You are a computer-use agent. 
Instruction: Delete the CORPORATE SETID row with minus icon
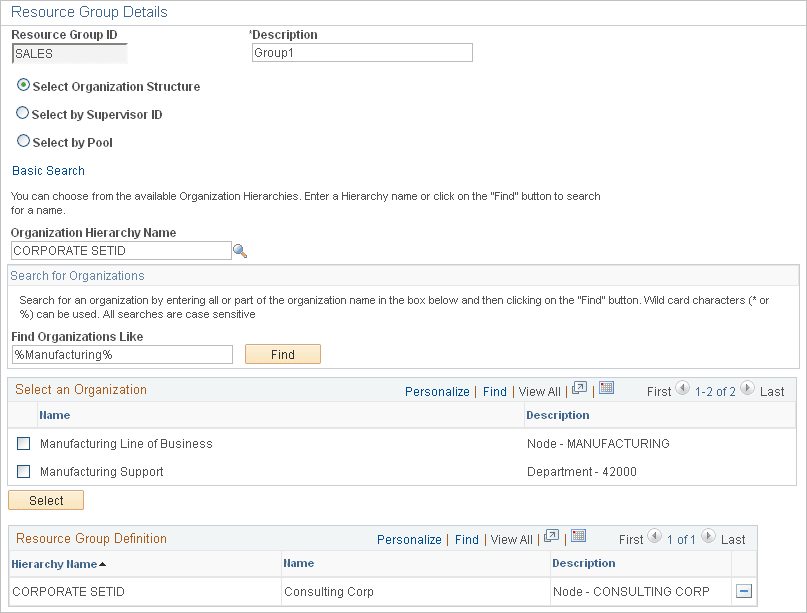tap(742, 591)
